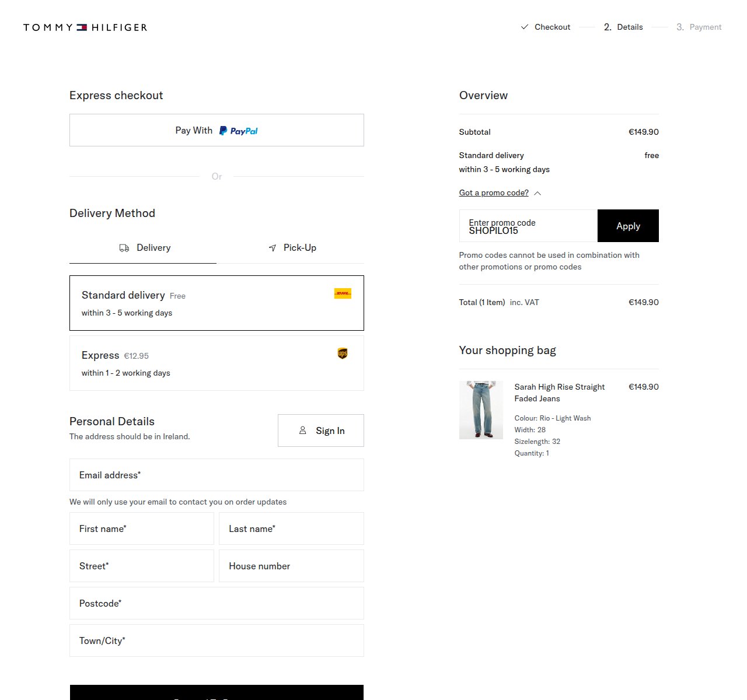Image resolution: width=747 pixels, height=700 pixels.
Task: Click the 'Your shopping bag' heading
Action: point(507,350)
